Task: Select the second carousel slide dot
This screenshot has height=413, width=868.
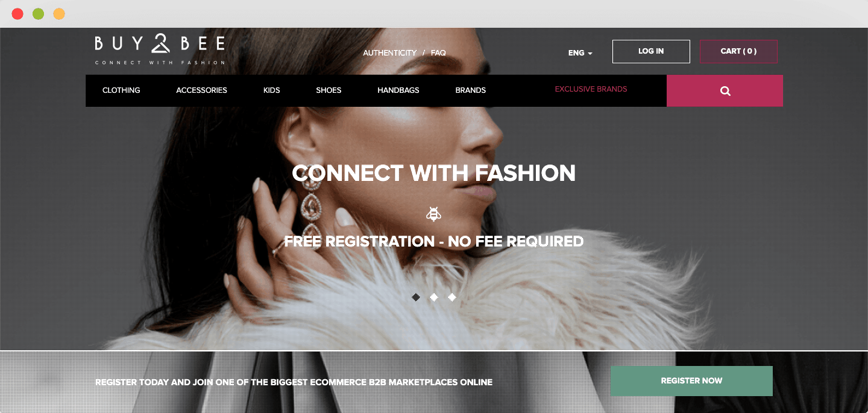Action: (x=434, y=297)
